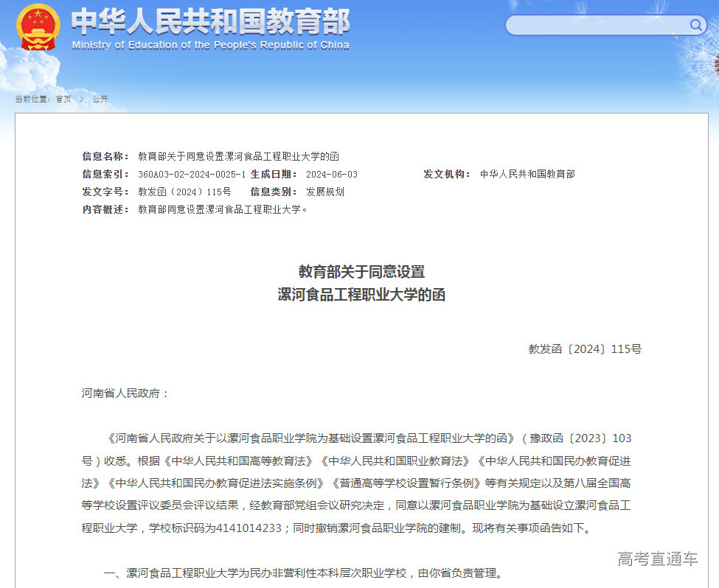
Task: Click the magnifier search icon
Action: pos(695,24)
